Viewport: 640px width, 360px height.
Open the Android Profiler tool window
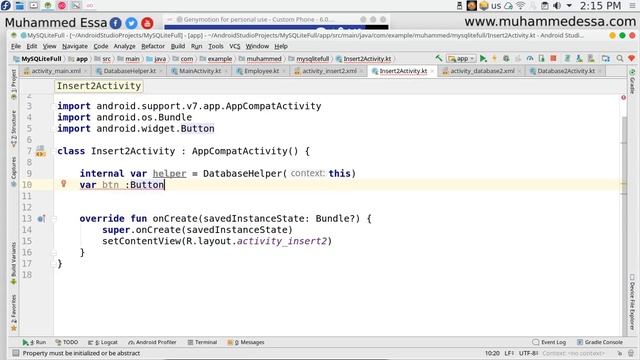tap(152, 342)
